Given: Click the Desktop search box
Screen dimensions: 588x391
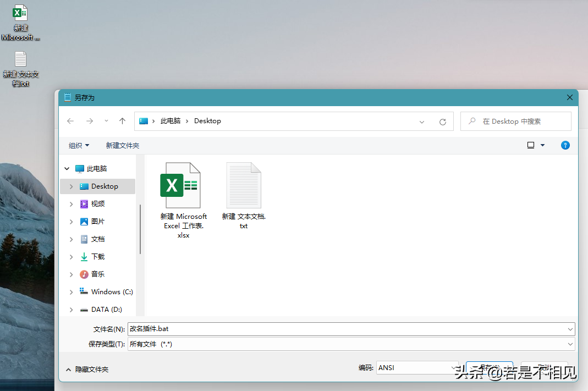Looking at the screenshot, I should point(515,121).
